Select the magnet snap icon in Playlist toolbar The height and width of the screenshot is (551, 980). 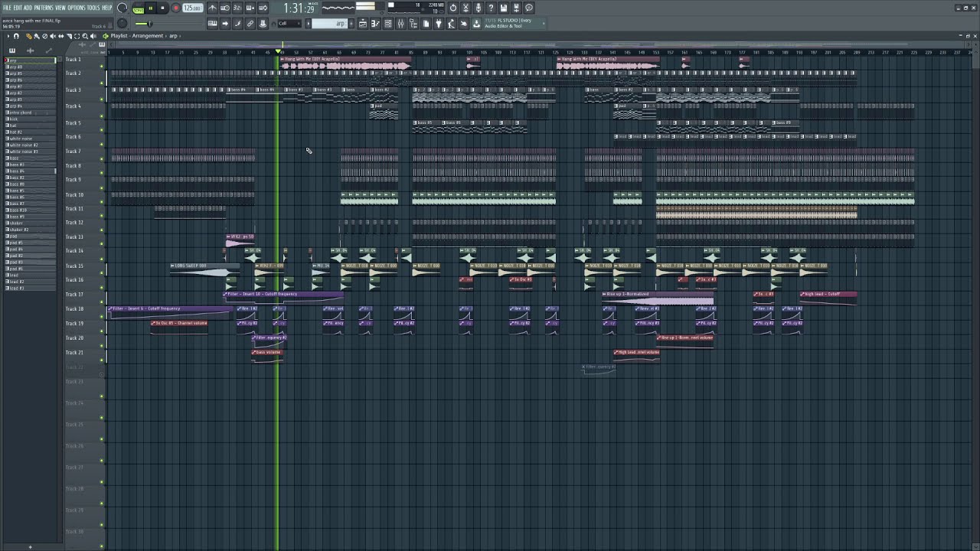tap(16, 36)
